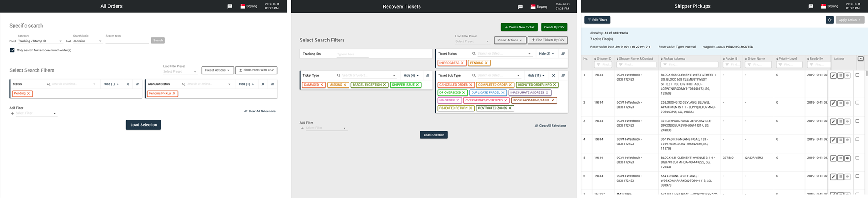
Task: Remove the DUPLICATE PARCEL chip
Action: [503, 92]
